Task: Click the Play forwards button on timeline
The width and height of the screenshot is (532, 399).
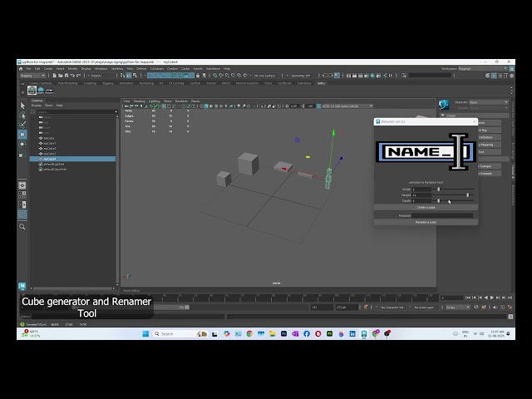Action: pos(492,298)
